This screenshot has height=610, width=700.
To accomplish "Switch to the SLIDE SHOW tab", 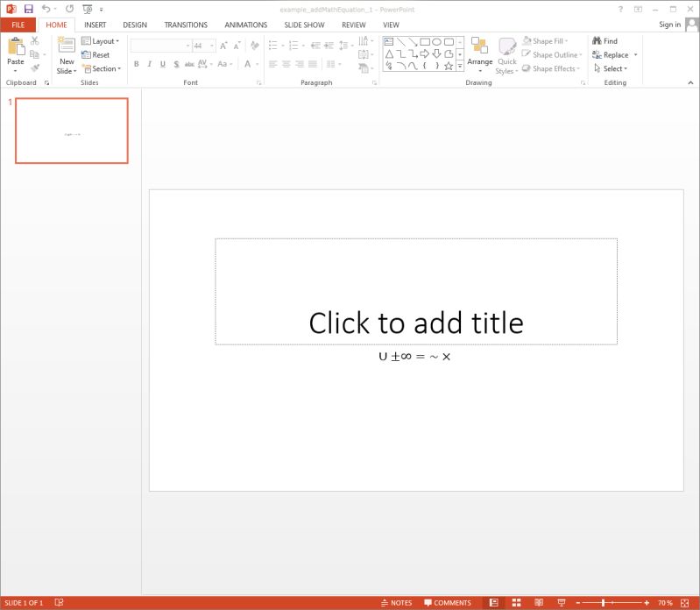I will tap(305, 25).
